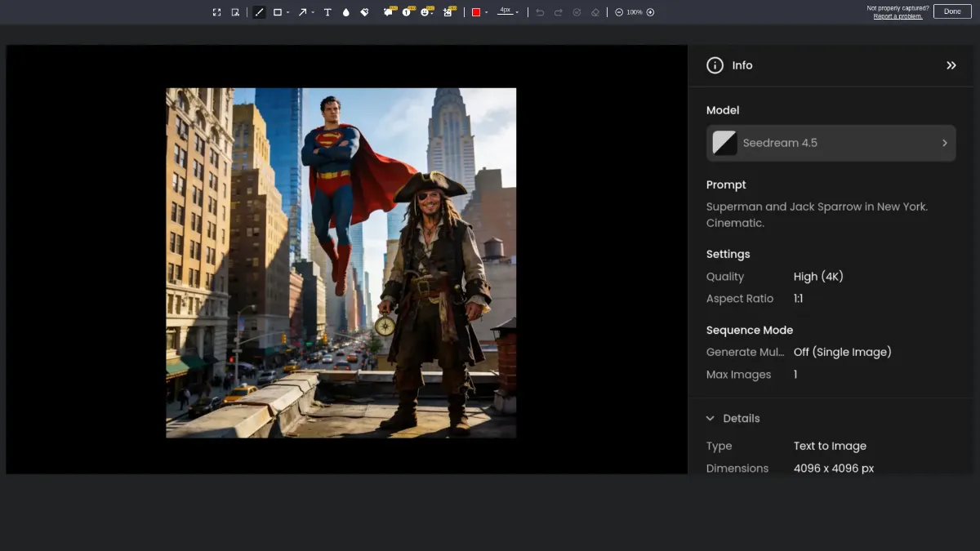Collapse the Details section
Image resolution: width=980 pixels, height=551 pixels.
pyautogui.click(x=710, y=418)
